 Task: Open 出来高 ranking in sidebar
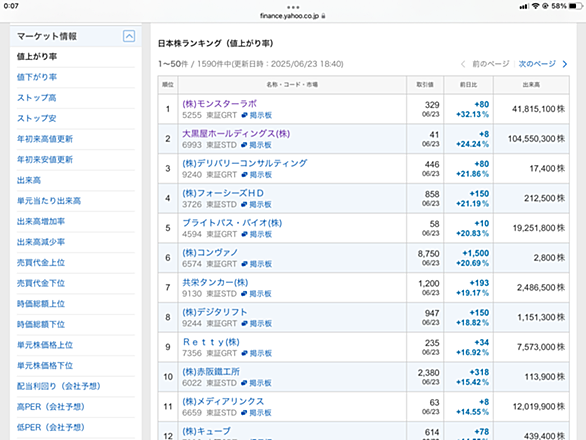coord(29,180)
